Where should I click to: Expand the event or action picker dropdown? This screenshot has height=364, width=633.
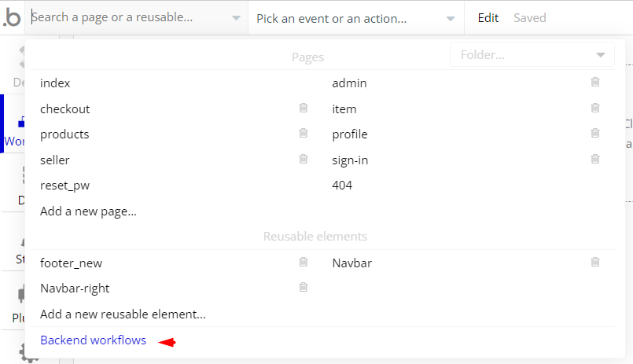(451, 19)
